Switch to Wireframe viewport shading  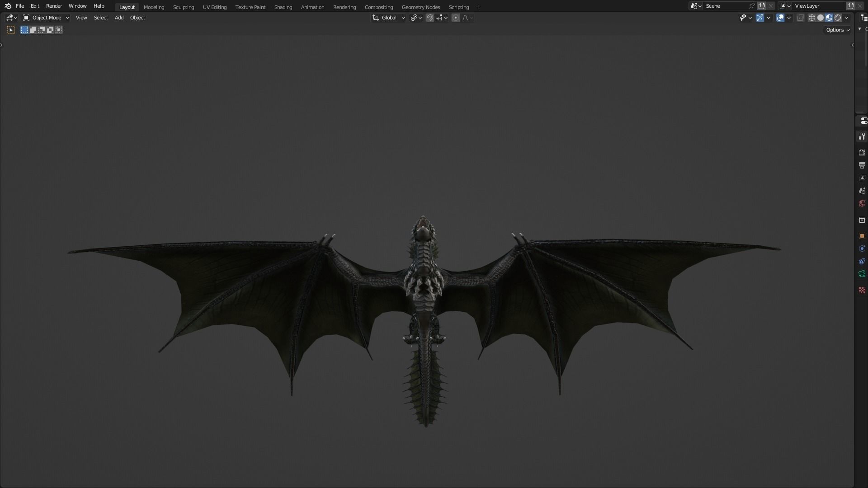tap(812, 18)
